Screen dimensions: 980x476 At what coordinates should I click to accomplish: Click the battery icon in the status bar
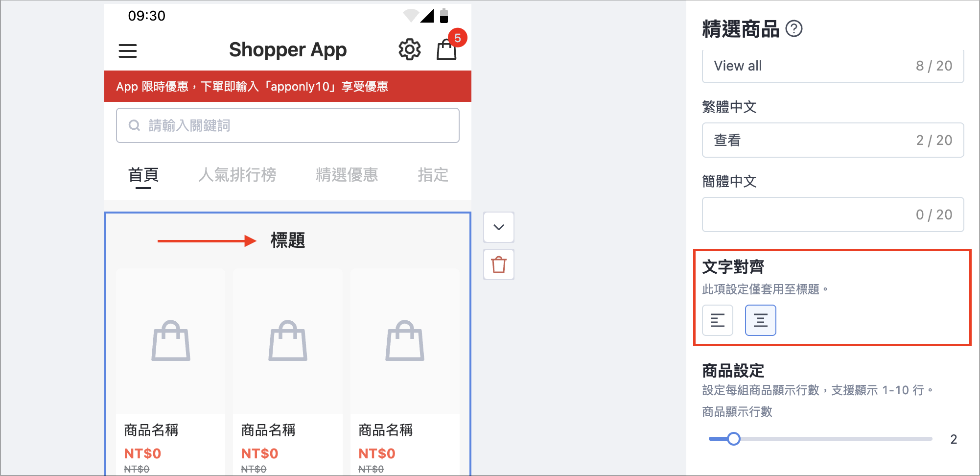pyautogui.click(x=444, y=16)
